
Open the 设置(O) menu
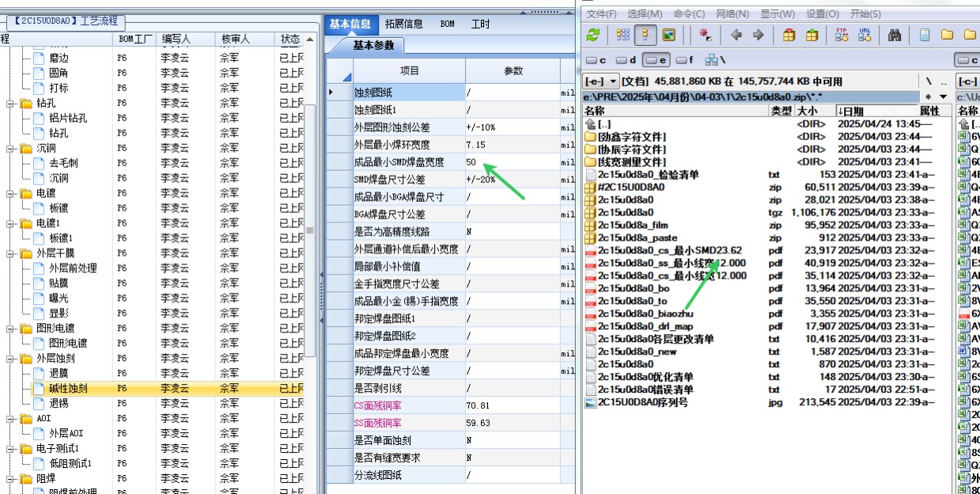pos(823,14)
